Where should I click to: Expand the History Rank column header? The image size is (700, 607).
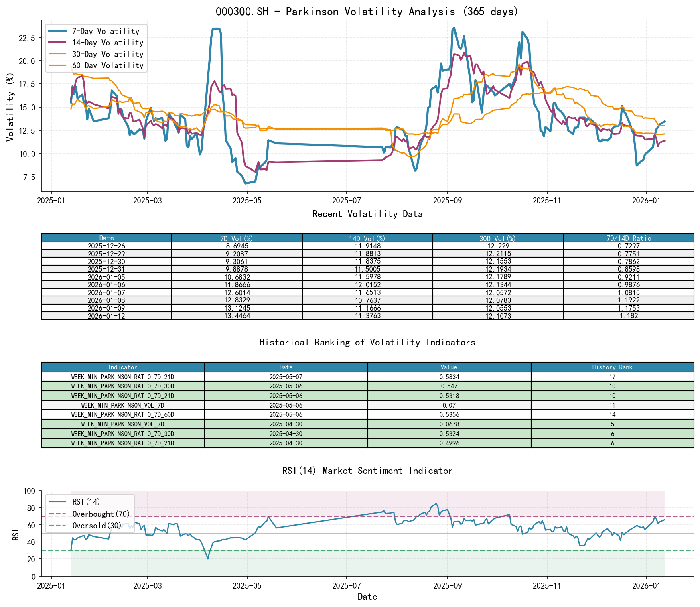[612, 367]
